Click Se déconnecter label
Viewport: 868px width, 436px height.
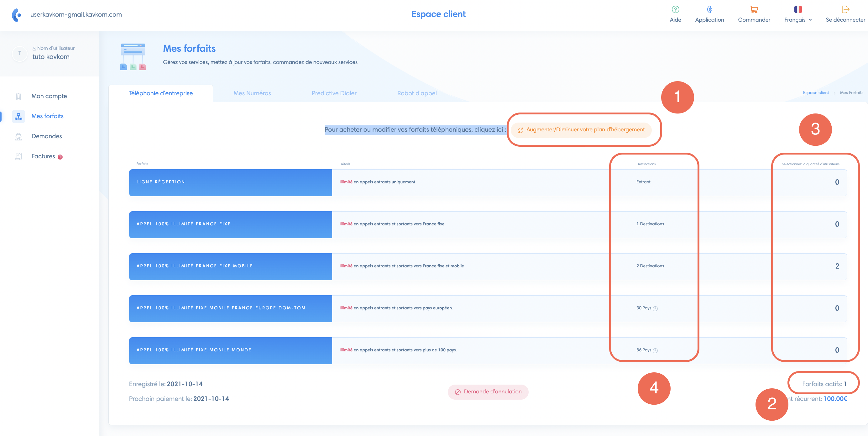[x=845, y=20]
